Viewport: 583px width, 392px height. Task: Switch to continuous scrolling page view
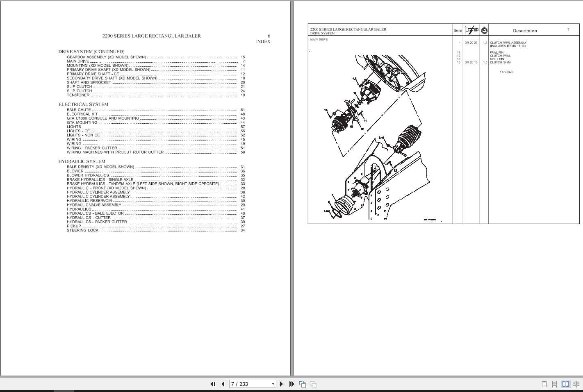click(x=554, y=384)
